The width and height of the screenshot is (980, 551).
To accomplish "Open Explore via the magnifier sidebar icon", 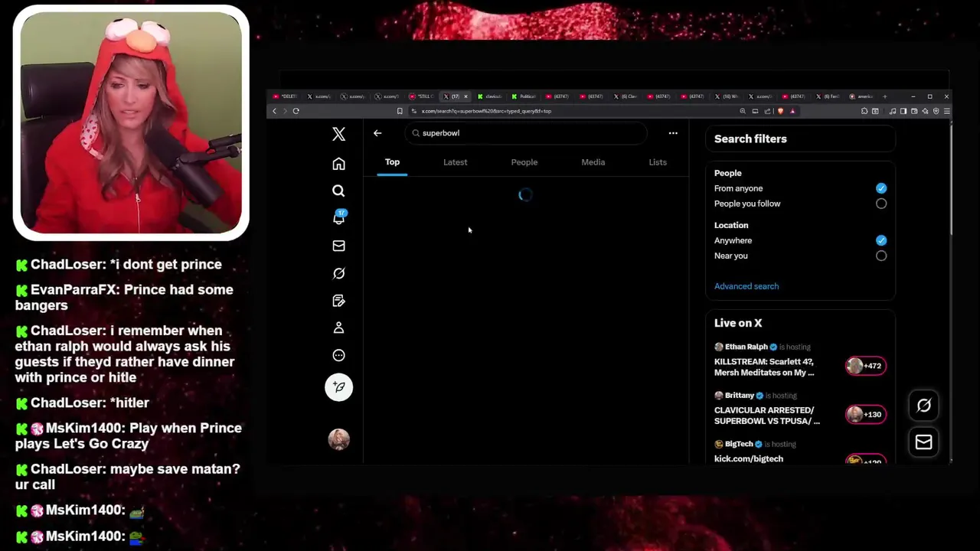I will [338, 191].
